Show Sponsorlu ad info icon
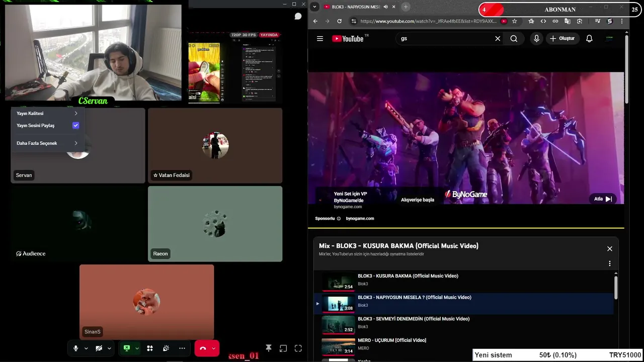Screen dimensions: 644x362 pos(339,219)
